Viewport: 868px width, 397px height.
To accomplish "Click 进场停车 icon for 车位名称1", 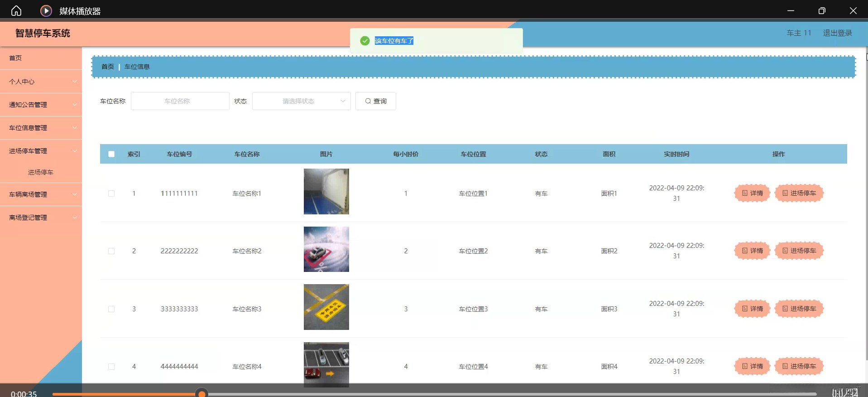I will [785, 193].
